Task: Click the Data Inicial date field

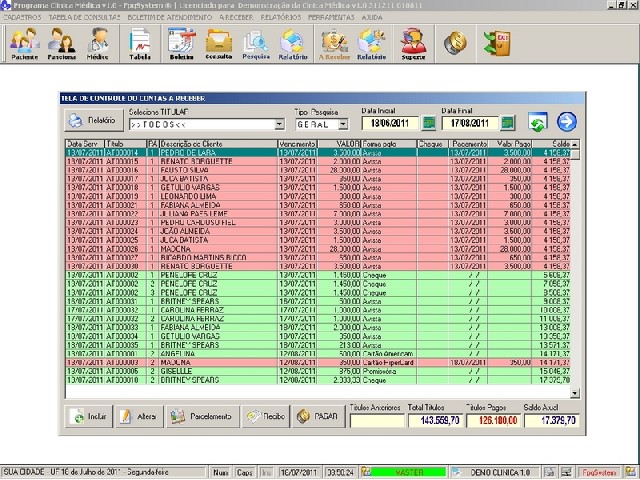Action: [x=390, y=123]
